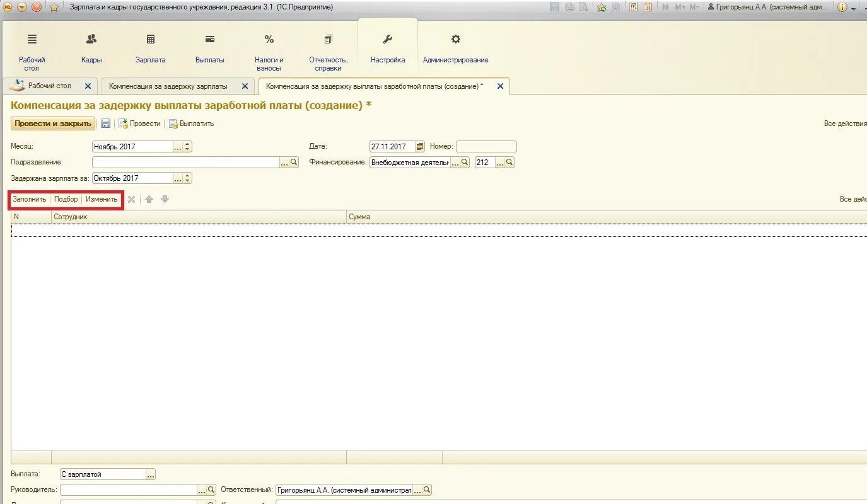The image size is (867, 504).
Task: Click the print preview icon in title bar
Action: (x=583, y=7)
